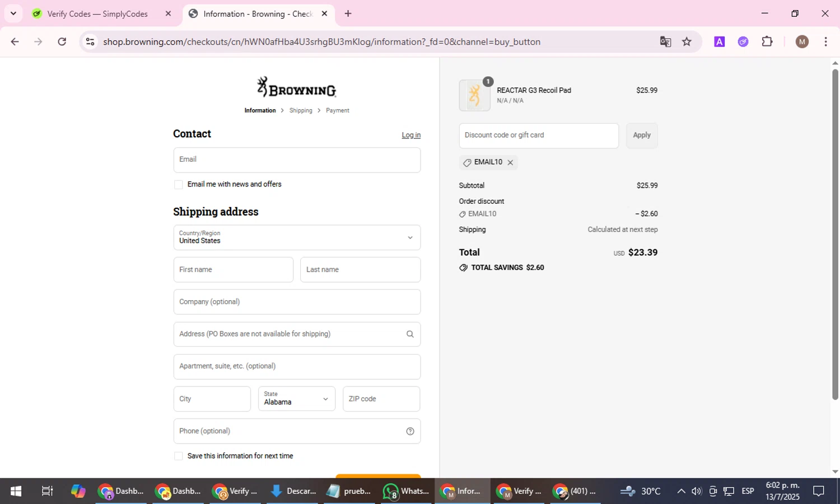Click the Phone (optional) field
Screen dimensions: 840x504
coord(297,431)
